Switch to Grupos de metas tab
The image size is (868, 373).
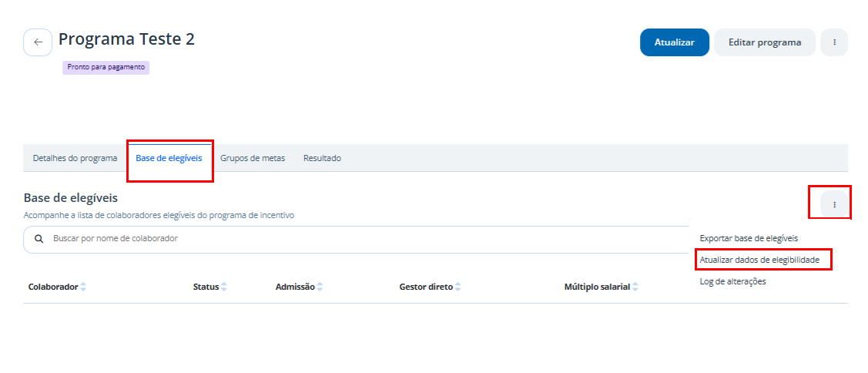253,158
